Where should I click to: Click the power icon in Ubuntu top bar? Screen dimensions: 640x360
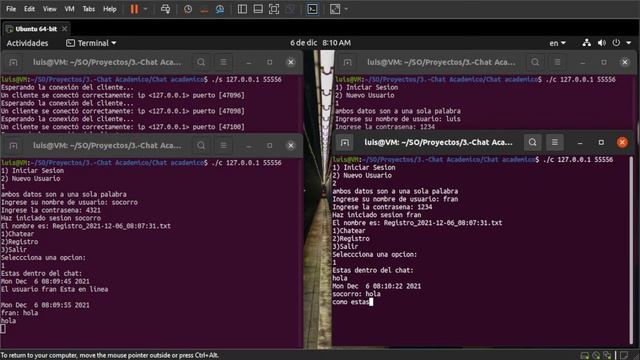pyautogui.click(x=616, y=43)
